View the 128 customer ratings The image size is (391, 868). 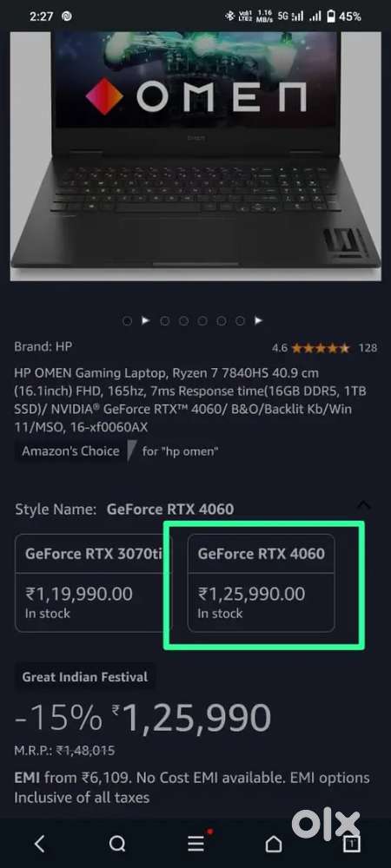pyautogui.click(x=368, y=348)
